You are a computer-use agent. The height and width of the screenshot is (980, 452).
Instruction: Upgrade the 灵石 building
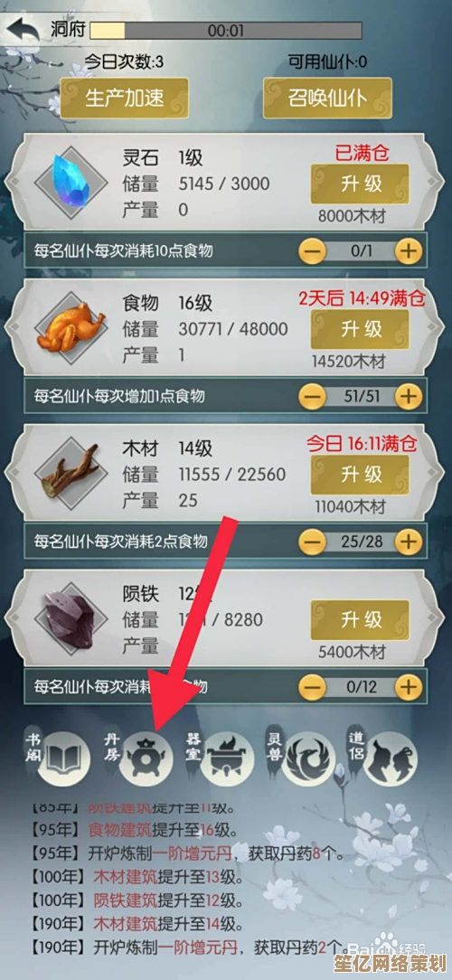360,184
